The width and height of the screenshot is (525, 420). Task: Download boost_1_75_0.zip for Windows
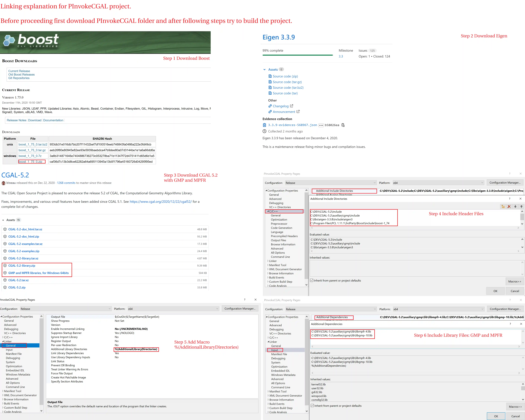tap(30, 162)
